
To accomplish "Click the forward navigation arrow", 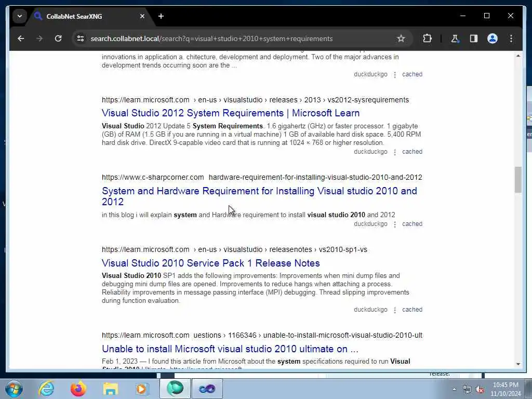I will point(39,38).
